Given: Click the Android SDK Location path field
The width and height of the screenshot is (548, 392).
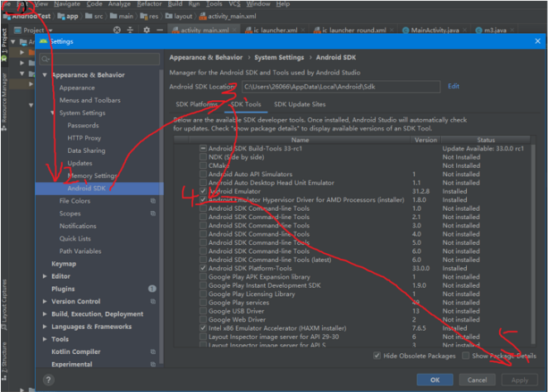Looking at the screenshot, I should 341,87.
